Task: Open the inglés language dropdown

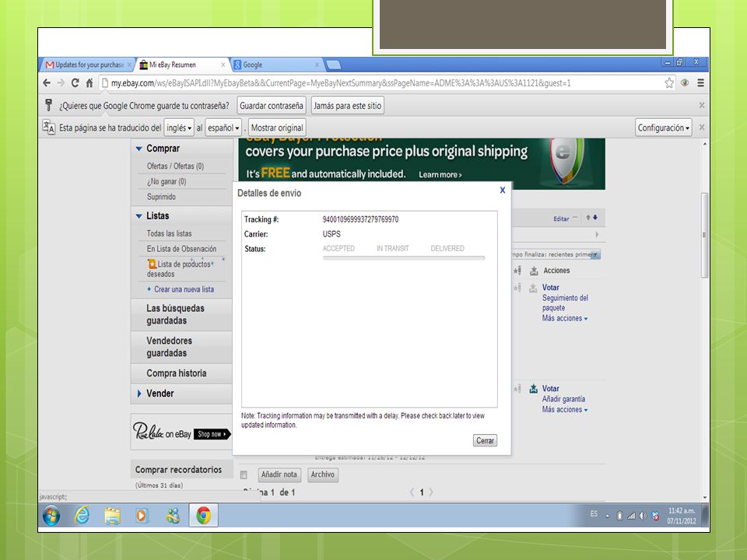Action: point(179,128)
